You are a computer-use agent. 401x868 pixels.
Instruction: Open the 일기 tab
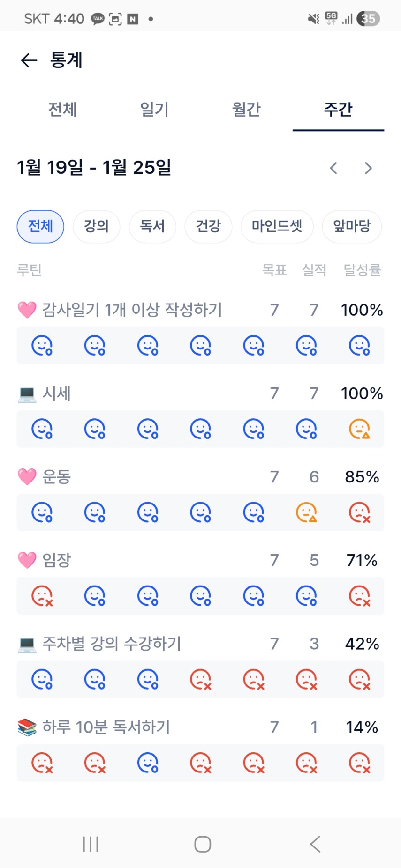pos(154,110)
